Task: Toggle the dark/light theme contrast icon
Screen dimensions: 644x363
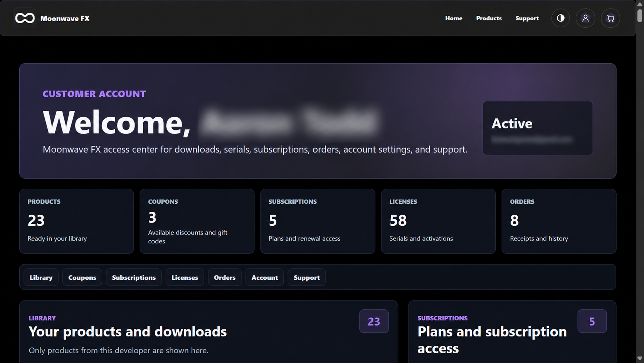Action: [560, 18]
